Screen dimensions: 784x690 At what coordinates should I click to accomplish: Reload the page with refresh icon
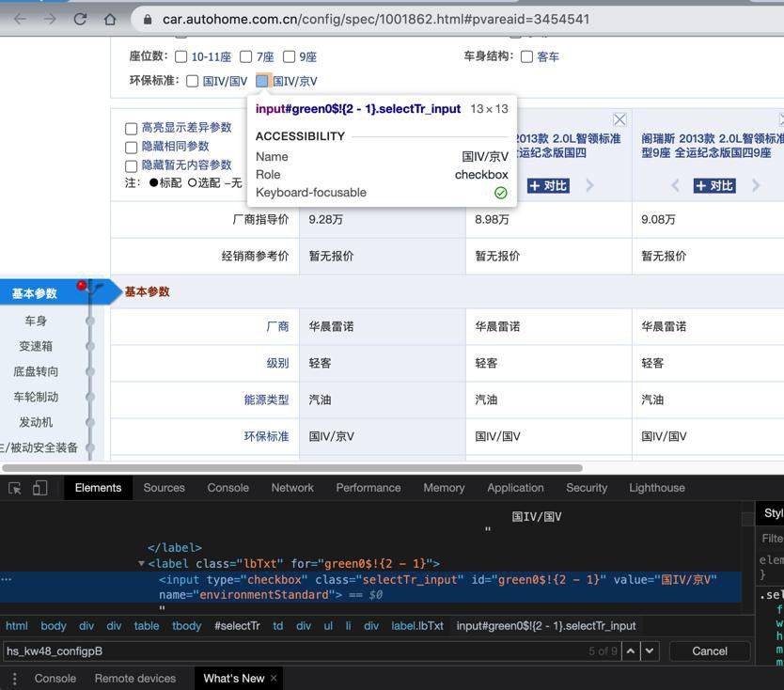coord(80,20)
